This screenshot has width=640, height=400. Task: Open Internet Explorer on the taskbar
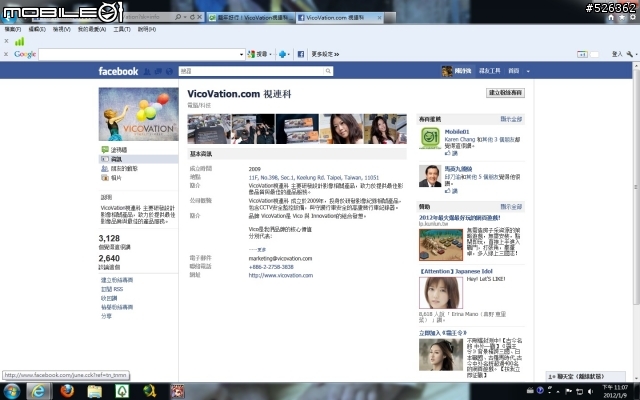pos(39,391)
